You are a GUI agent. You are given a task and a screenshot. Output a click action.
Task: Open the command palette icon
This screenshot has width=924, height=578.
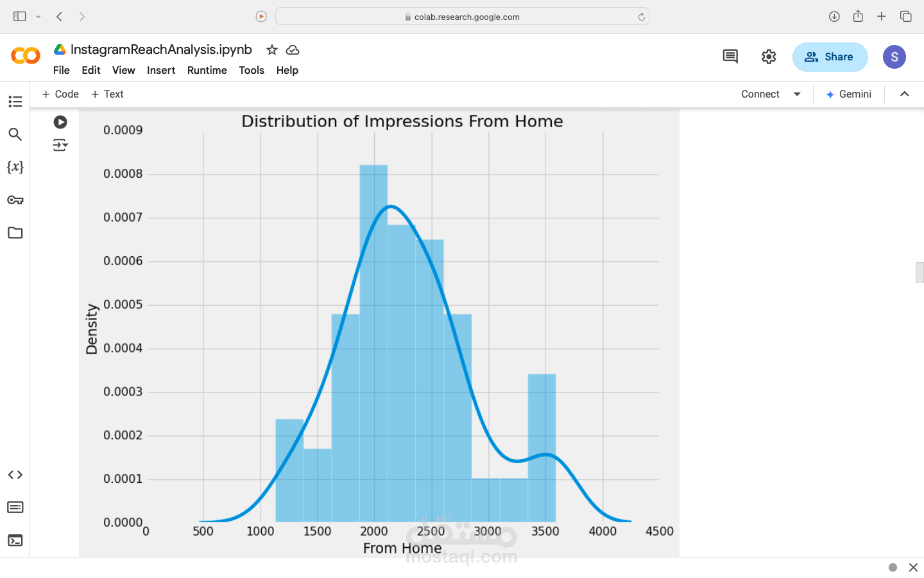coord(15,507)
